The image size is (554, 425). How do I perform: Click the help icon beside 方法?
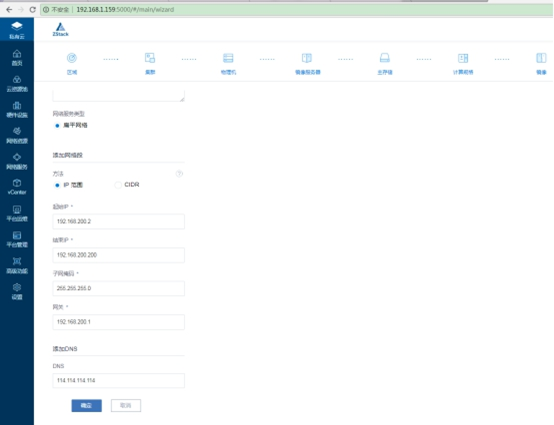coord(179,173)
